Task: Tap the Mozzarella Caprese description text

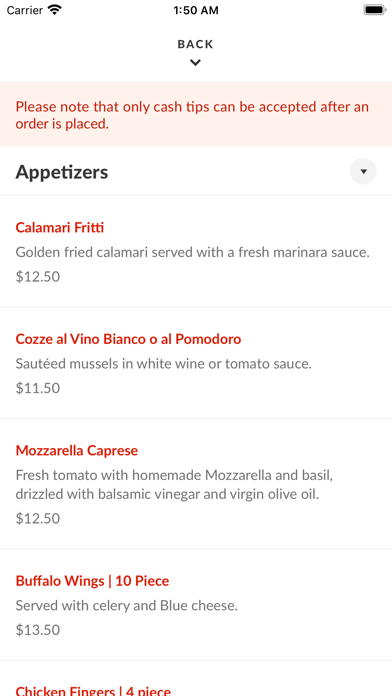Action: point(174,485)
